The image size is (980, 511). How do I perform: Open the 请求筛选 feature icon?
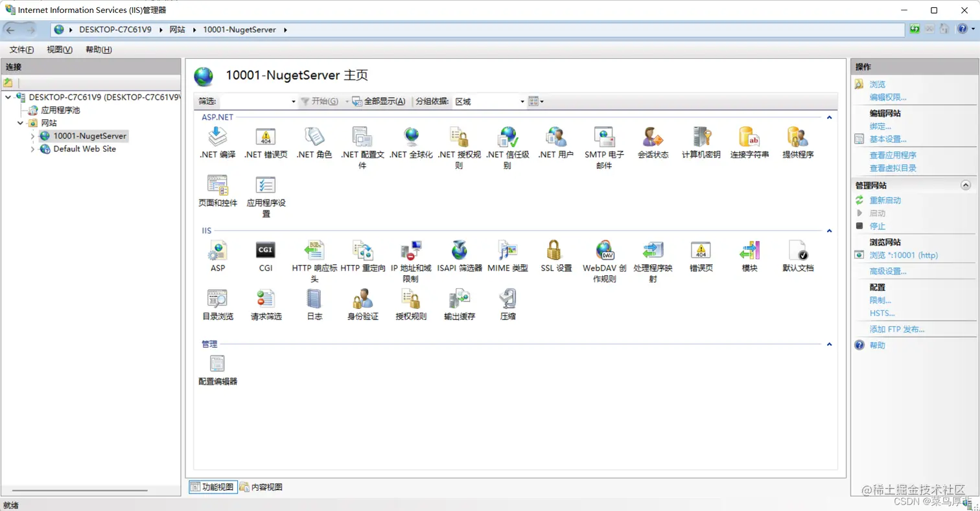(x=266, y=299)
